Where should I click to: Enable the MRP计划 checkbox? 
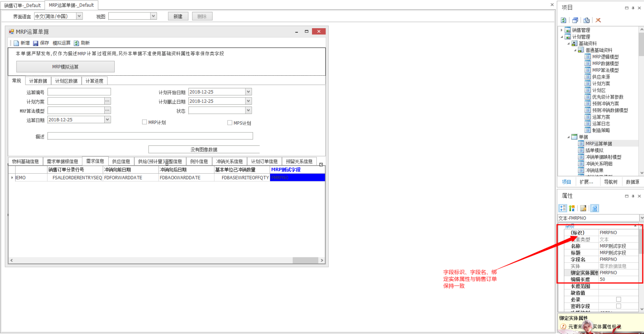coord(144,122)
